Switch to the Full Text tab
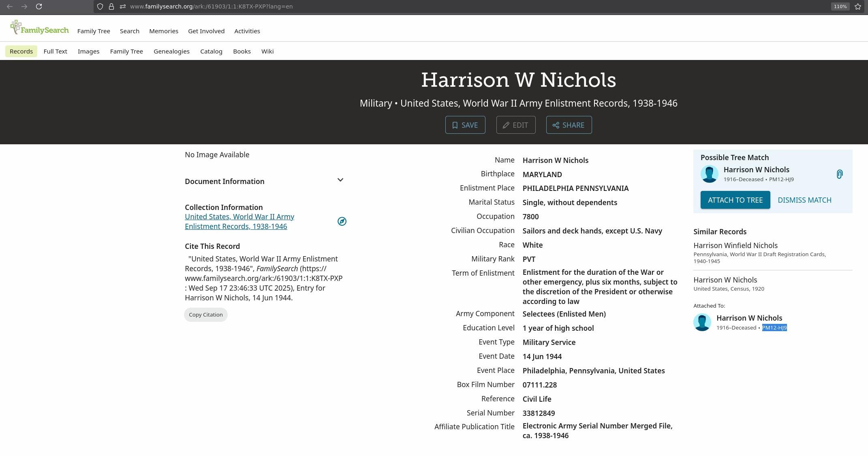Screen dimensions: 868x456 tap(55, 51)
